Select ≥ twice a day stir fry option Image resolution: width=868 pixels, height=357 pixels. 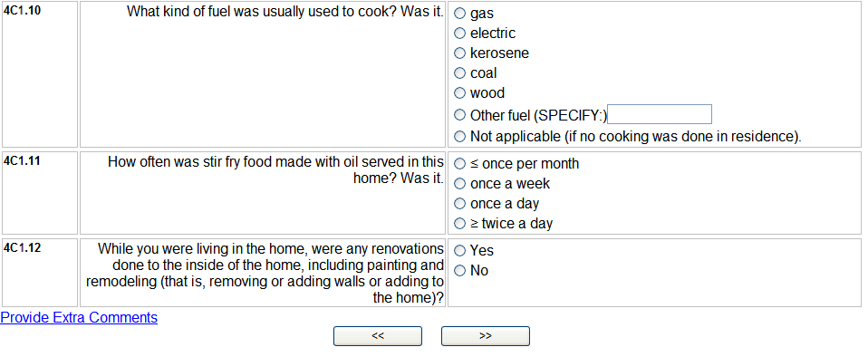(x=459, y=224)
